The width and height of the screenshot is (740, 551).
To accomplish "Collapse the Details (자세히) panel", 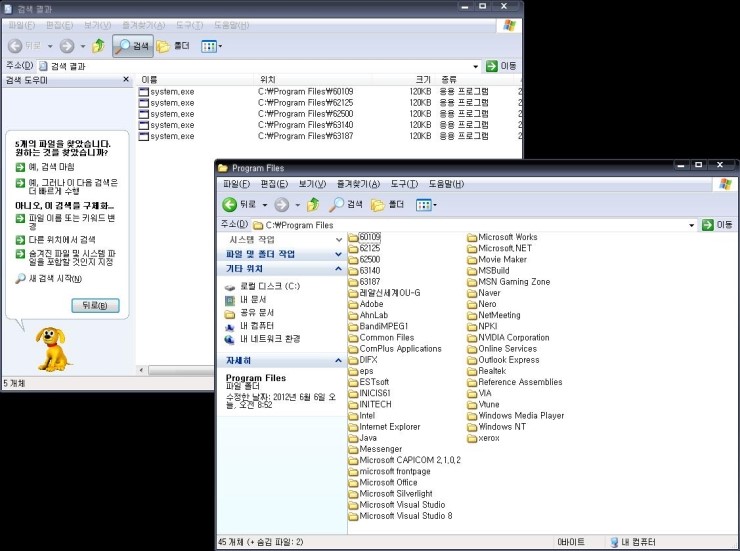I will coord(338,361).
